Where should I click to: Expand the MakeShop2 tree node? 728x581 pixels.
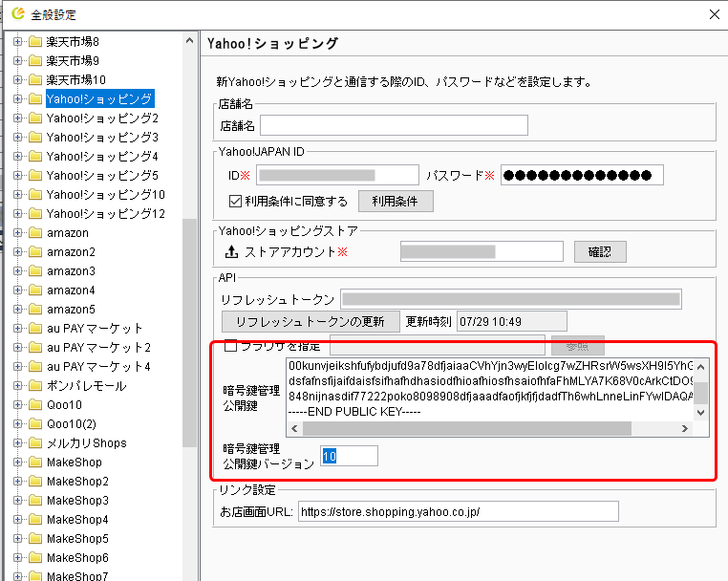17,482
